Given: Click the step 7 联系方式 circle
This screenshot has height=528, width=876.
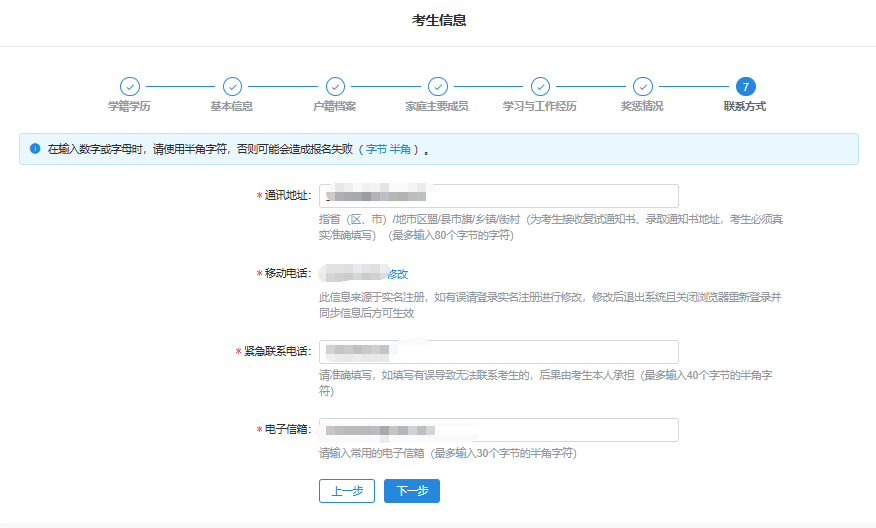Looking at the screenshot, I should click(746, 87).
